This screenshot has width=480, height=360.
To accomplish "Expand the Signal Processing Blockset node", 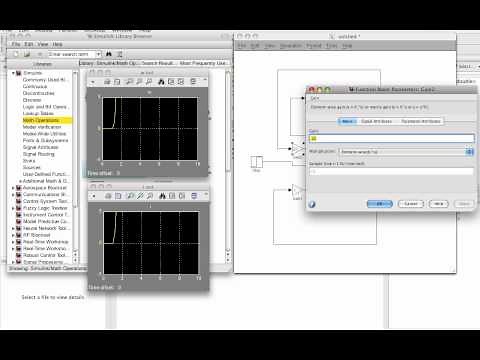I will pyautogui.click(x=13, y=262).
